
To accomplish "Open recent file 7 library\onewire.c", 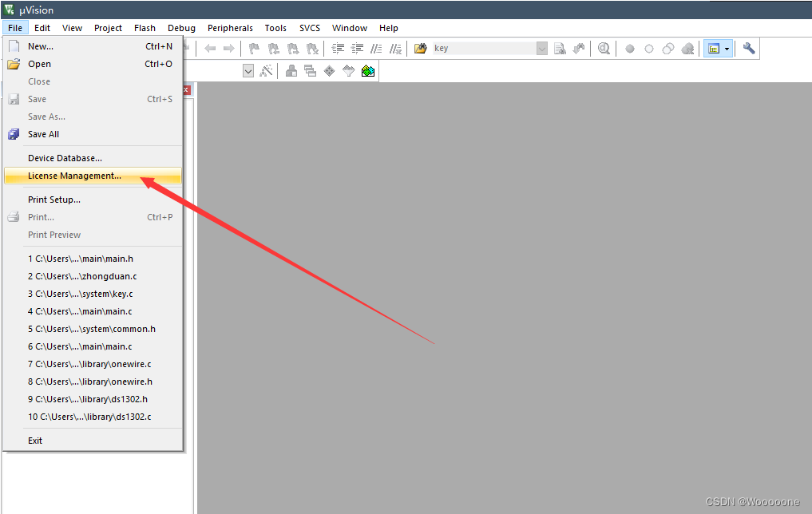I will [93, 364].
